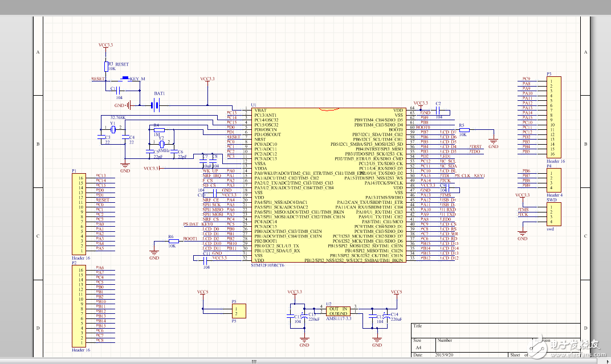Click the 8MHz crystal Y2
Image resolution: width=611 pixels, height=364 pixels.
161,144
